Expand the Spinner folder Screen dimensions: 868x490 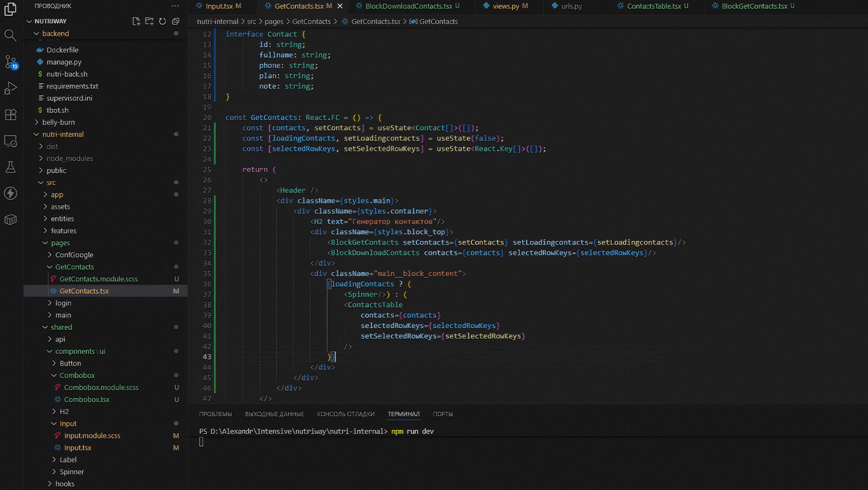(x=72, y=472)
